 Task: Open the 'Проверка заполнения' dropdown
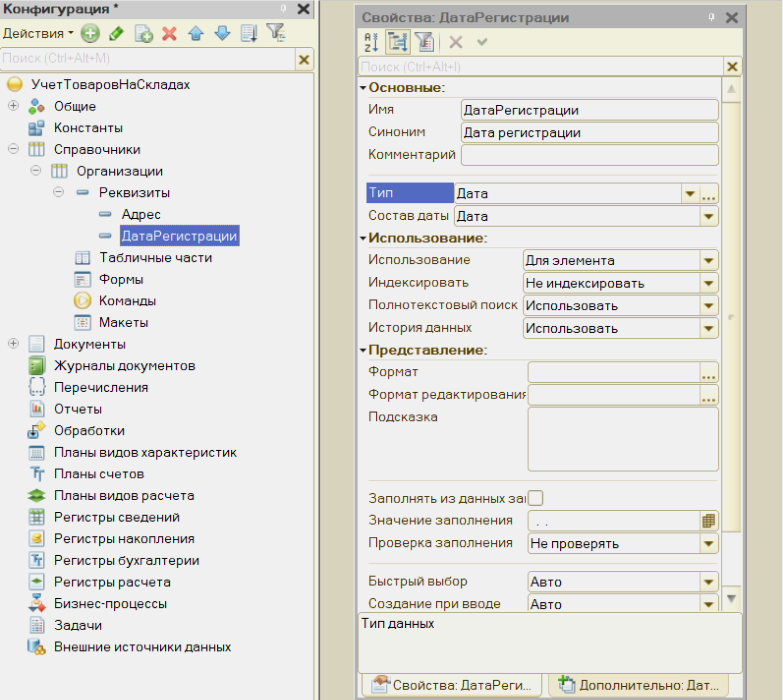[708, 544]
